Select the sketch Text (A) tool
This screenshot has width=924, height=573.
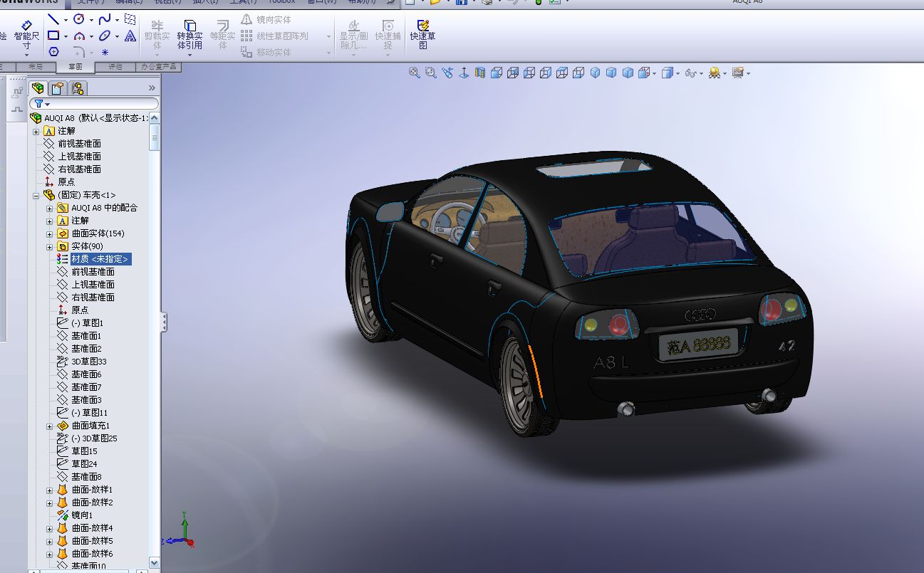tap(130, 36)
